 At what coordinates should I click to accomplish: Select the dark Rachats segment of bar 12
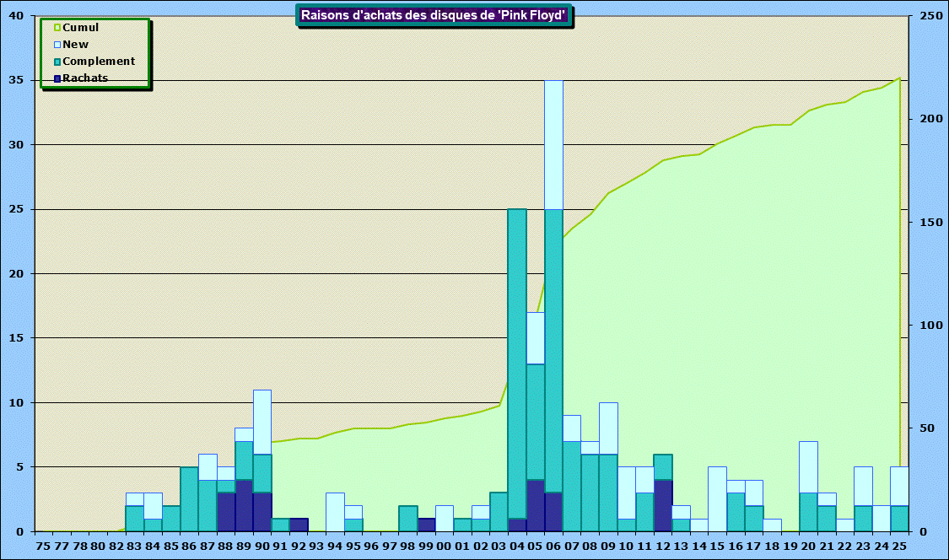pyautogui.click(x=663, y=505)
